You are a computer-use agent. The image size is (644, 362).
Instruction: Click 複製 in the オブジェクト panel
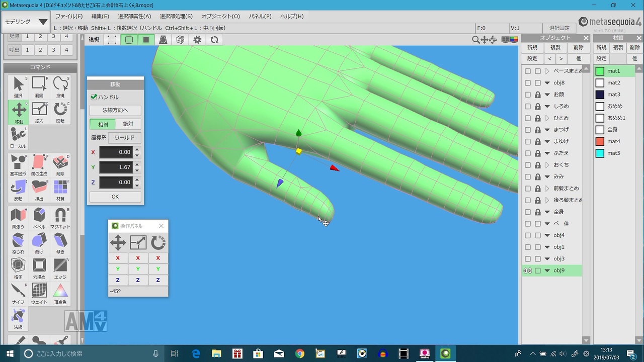click(x=555, y=47)
